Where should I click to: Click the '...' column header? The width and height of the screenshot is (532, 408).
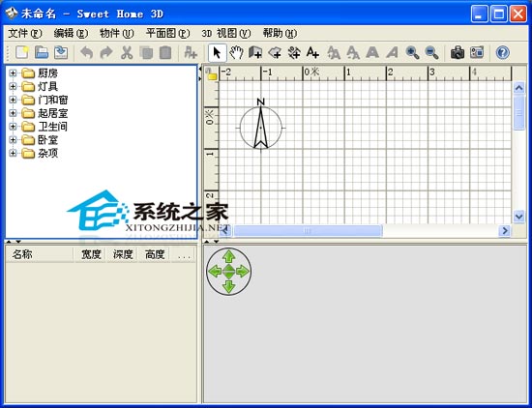click(x=183, y=254)
